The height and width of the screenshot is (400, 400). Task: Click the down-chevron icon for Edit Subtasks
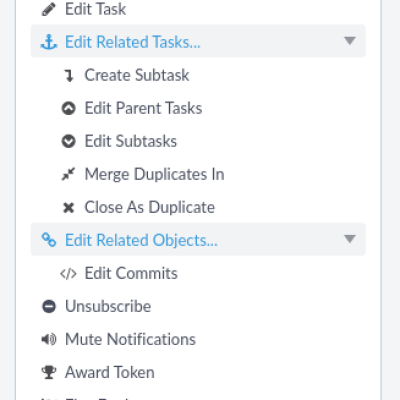tap(69, 141)
